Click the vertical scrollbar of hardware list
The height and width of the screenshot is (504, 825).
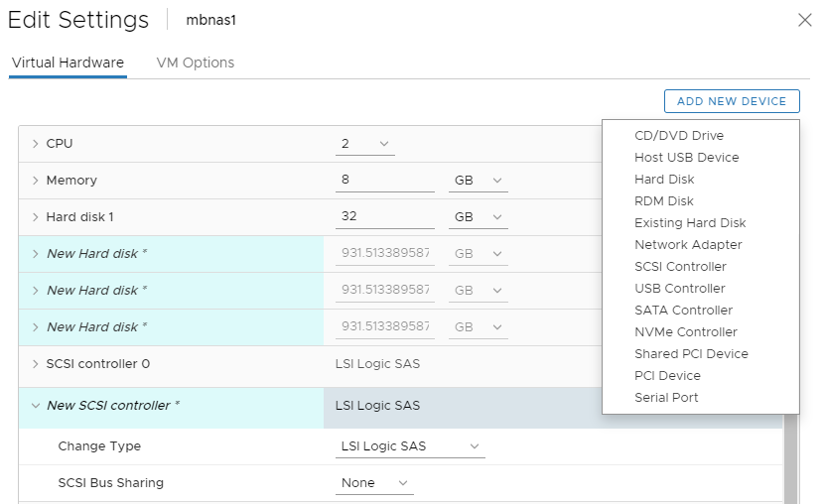tap(791, 458)
